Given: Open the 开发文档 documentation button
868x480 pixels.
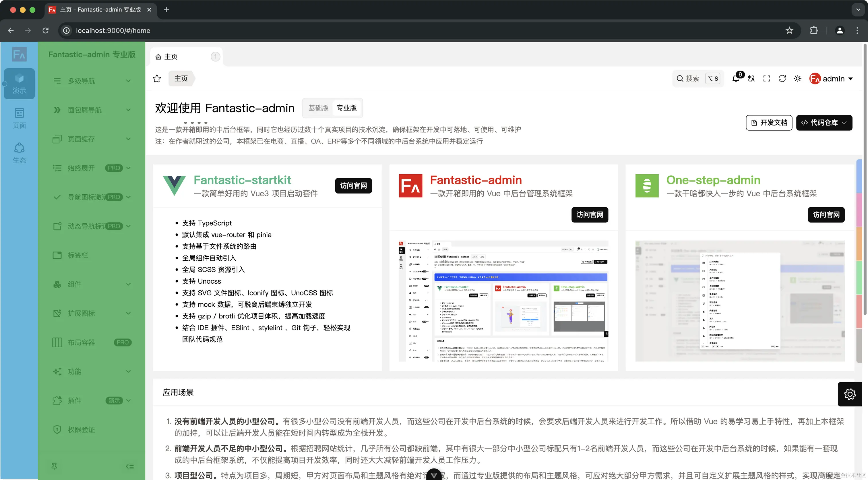Looking at the screenshot, I should [x=769, y=123].
